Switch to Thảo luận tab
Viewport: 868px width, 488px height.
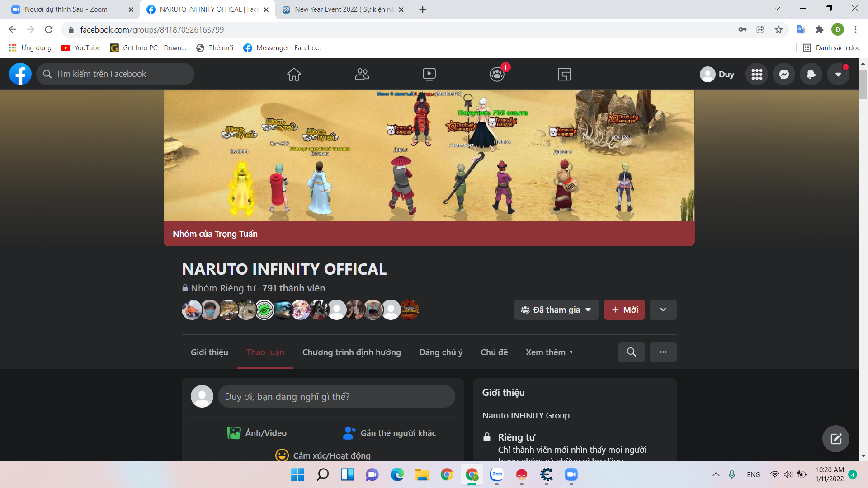265,352
